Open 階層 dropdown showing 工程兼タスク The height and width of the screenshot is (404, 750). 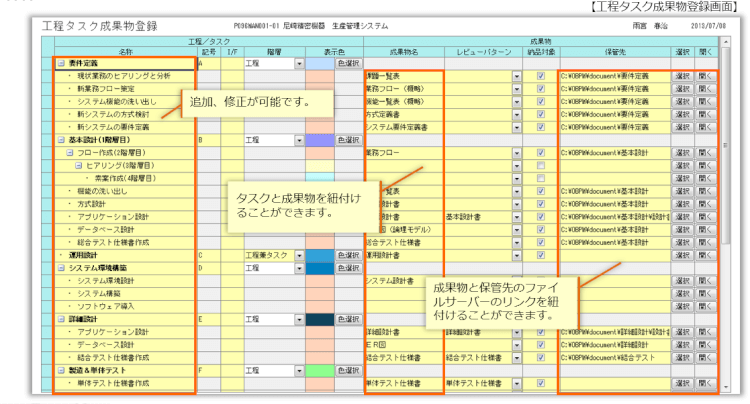298,255
